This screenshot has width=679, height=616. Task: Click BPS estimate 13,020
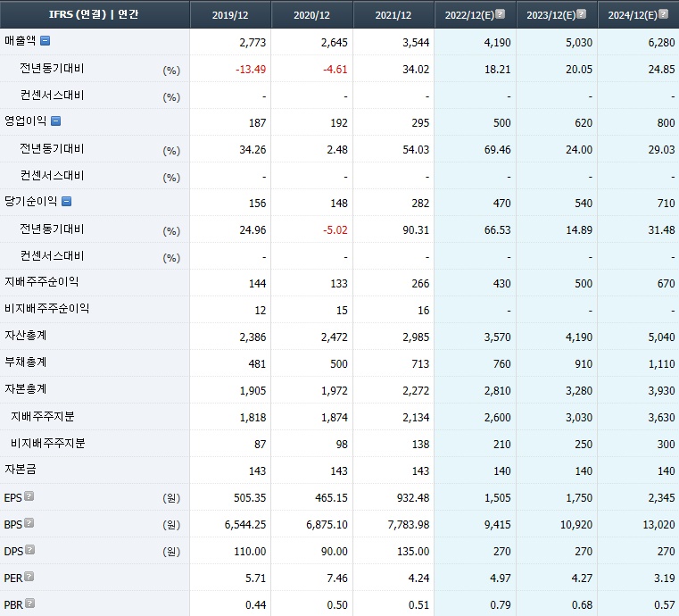click(658, 525)
